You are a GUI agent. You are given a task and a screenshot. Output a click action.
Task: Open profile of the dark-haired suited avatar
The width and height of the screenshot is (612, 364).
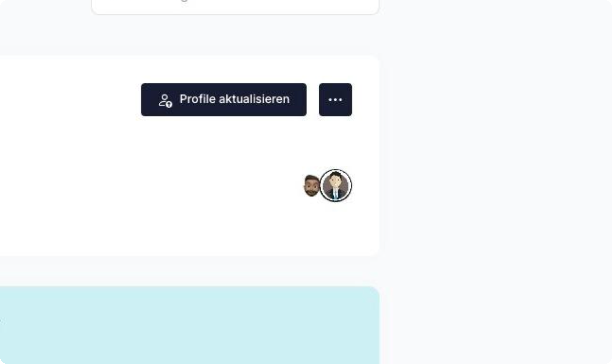336,185
